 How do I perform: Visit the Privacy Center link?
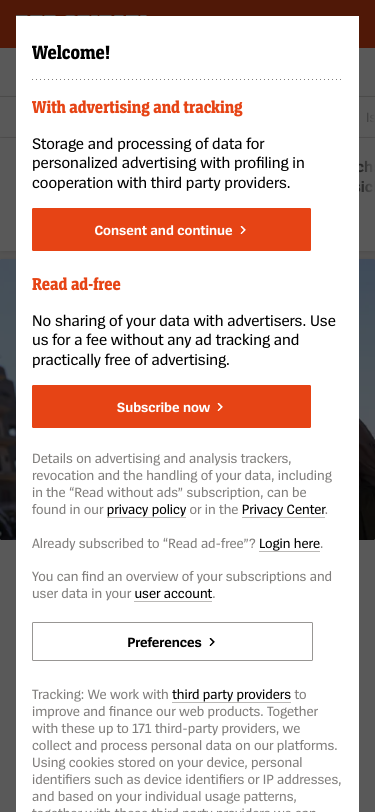click(283, 510)
